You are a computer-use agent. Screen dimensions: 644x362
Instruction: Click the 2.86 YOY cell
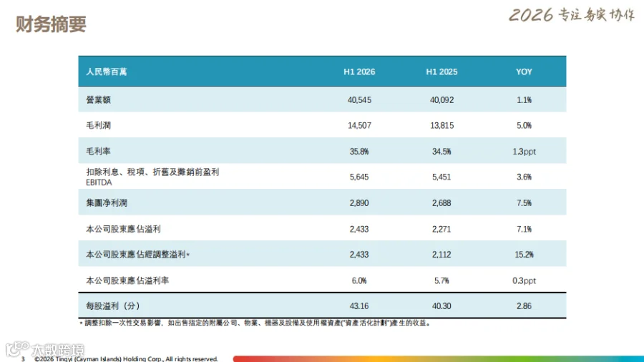tap(524, 306)
